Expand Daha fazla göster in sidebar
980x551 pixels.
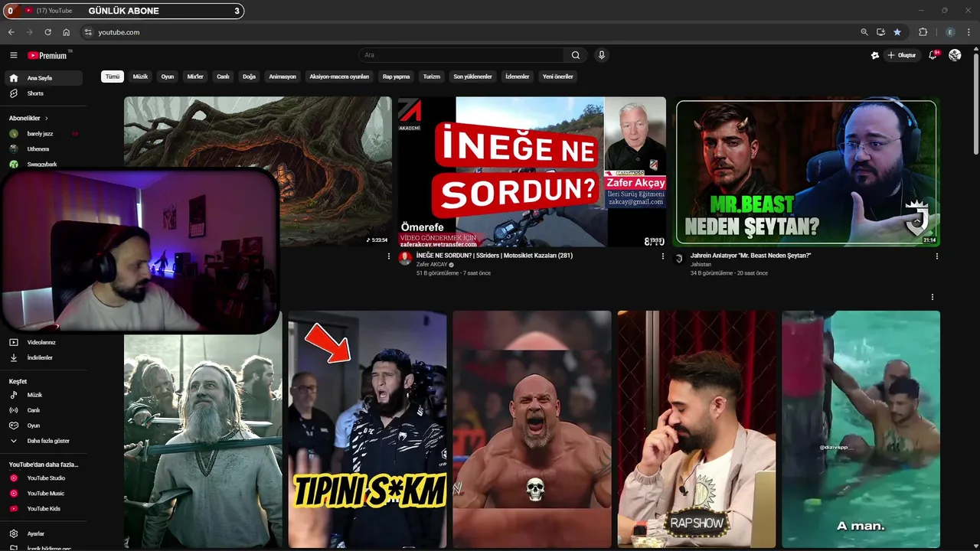pyautogui.click(x=43, y=441)
